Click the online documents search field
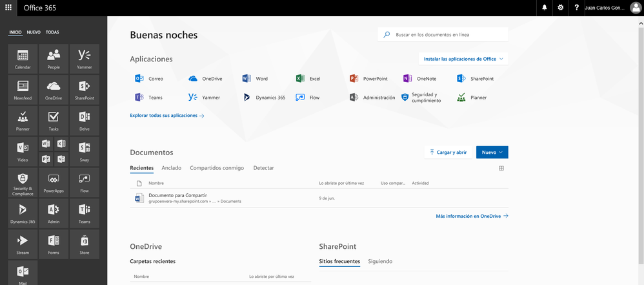 [443, 34]
